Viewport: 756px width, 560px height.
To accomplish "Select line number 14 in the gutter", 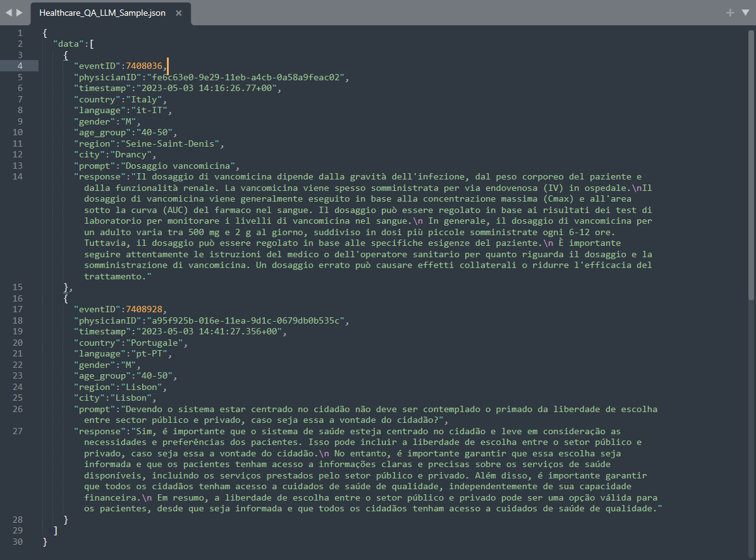I will [17, 176].
